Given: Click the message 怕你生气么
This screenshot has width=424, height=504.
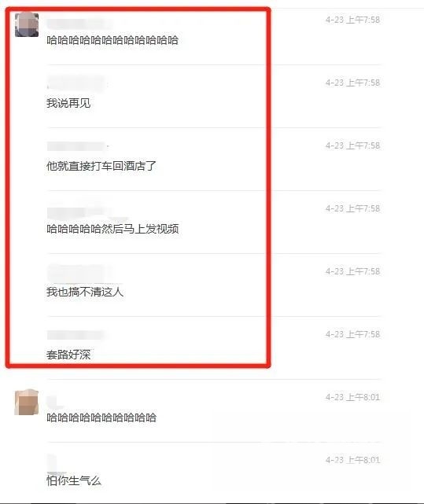Looking at the screenshot, I should [74, 480].
